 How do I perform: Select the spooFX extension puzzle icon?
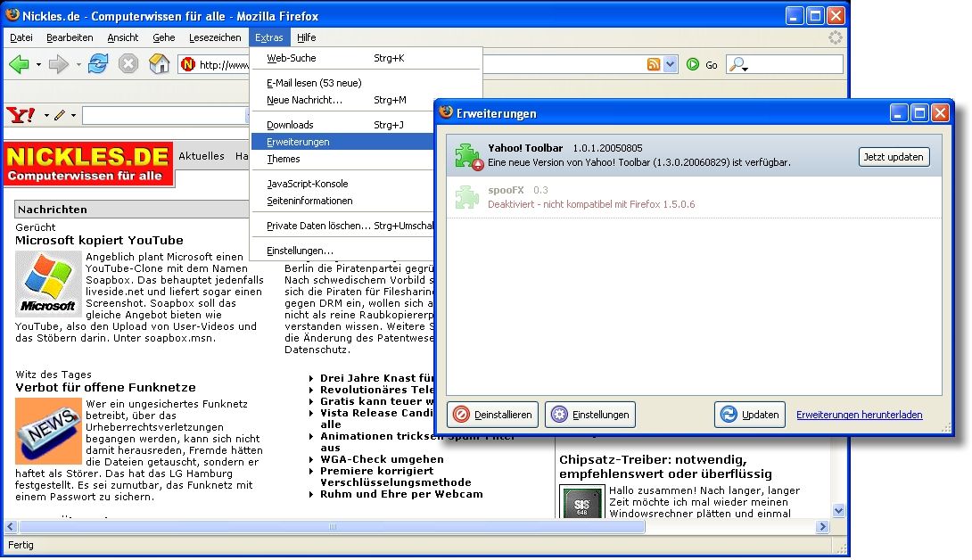pos(466,196)
